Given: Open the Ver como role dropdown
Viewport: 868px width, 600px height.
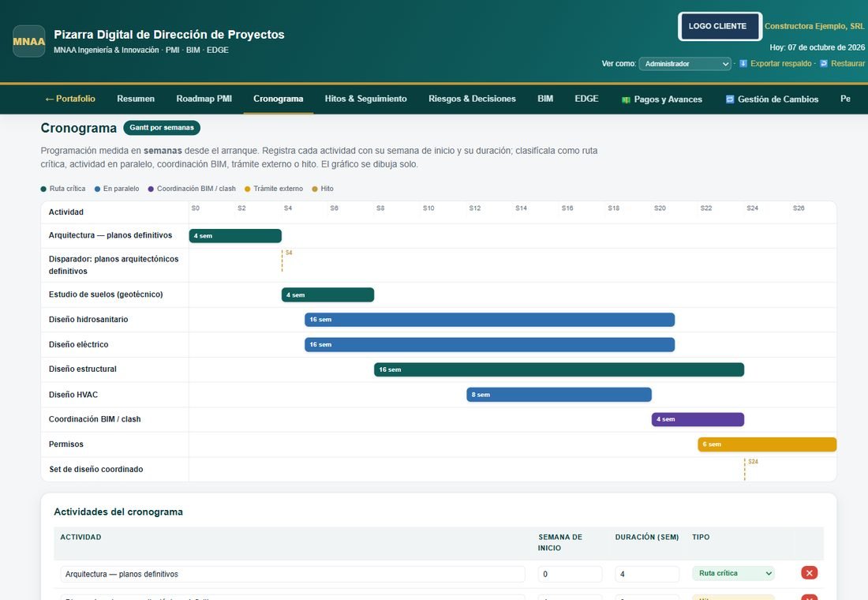Looking at the screenshot, I should click(685, 64).
